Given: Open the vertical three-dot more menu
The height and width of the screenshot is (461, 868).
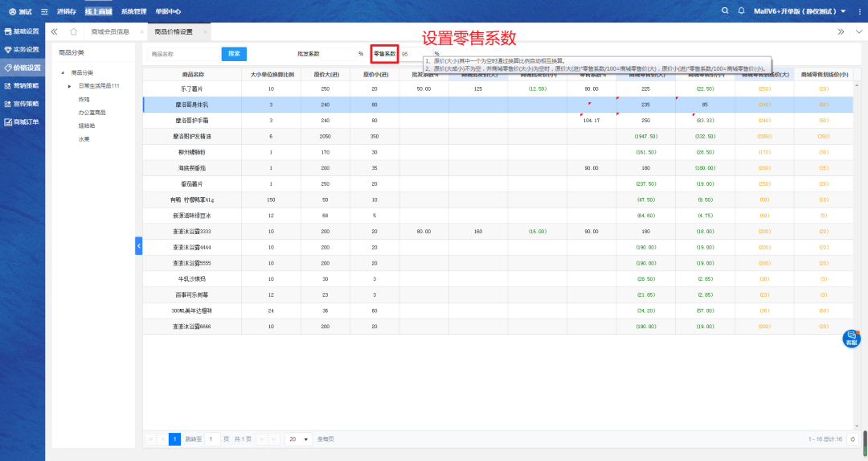Looking at the screenshot, I should tap(860, 11).
